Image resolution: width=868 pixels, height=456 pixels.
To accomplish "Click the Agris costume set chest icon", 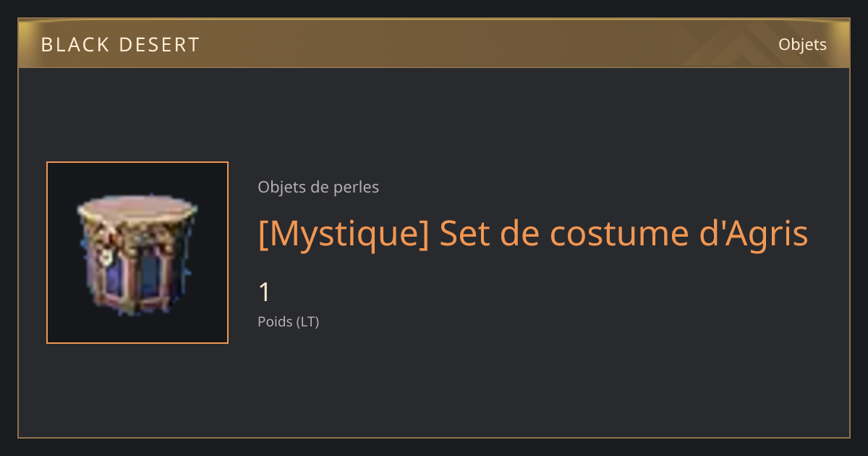I will point(137,253).
